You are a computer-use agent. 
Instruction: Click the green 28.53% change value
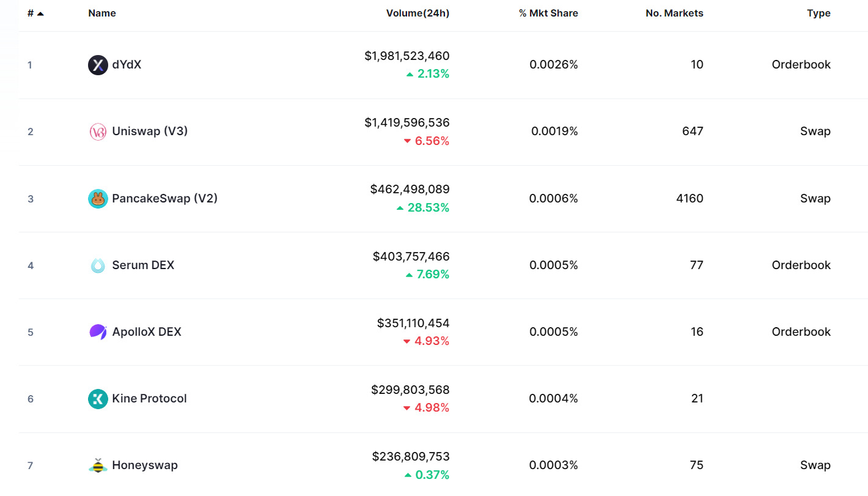point(428,208)
